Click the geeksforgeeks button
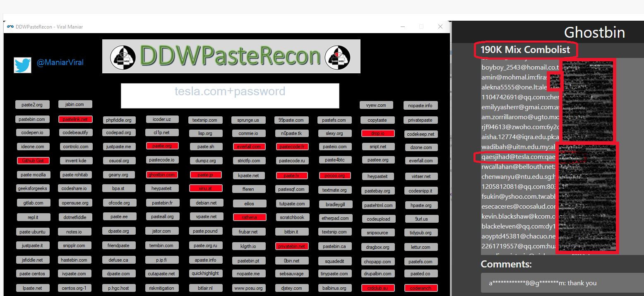Image resolution: width=644 pixels, height=296 pixels. click(x=33, y=188)
